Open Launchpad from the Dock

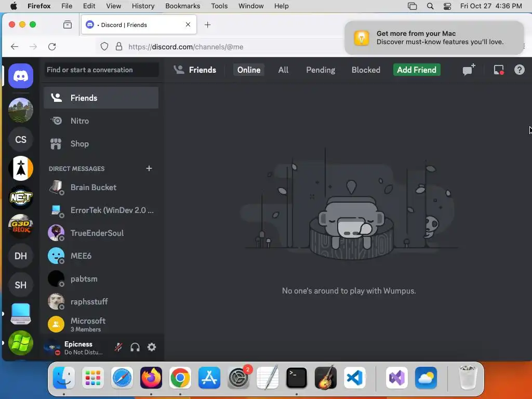coord(93,378)
